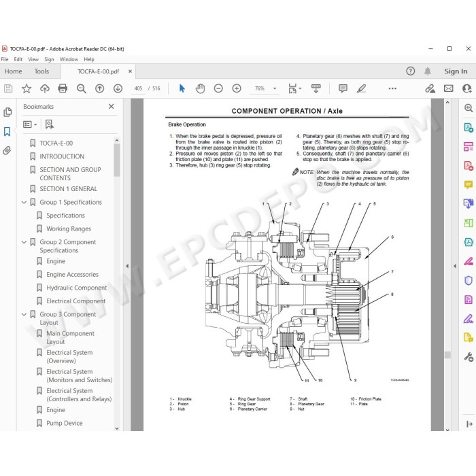Collapse Group 3 Component Layout bookmark
This screenshot has width=476, height=476.
(x=24, y=314)
